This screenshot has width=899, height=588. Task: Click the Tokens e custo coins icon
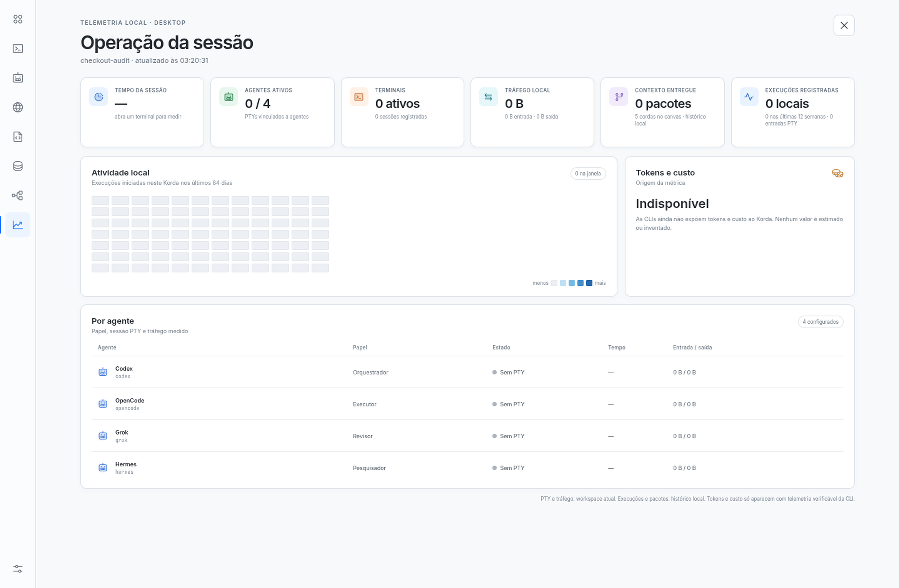coord(837,173)
